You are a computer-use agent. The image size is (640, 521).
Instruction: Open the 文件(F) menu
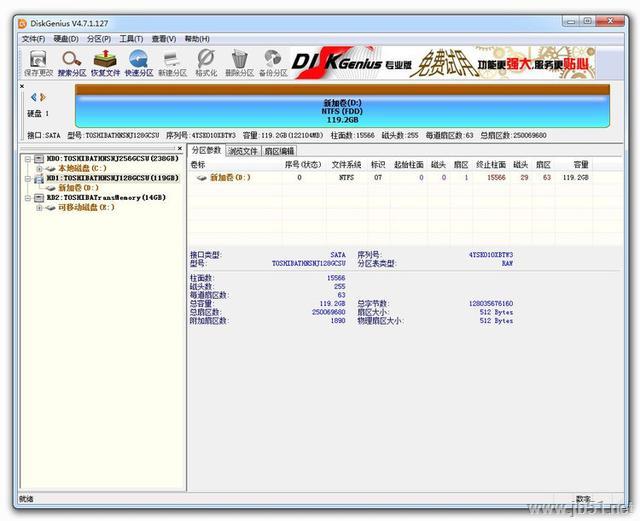(33, 39)
